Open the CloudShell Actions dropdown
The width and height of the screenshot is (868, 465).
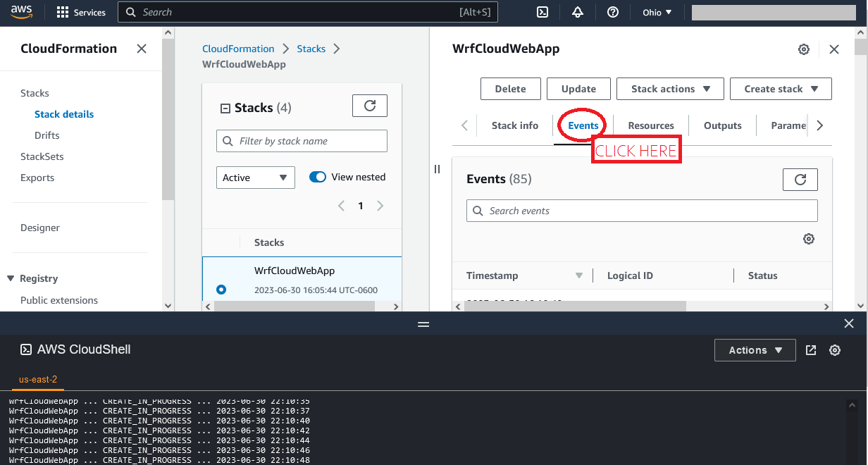pos(755,350)
